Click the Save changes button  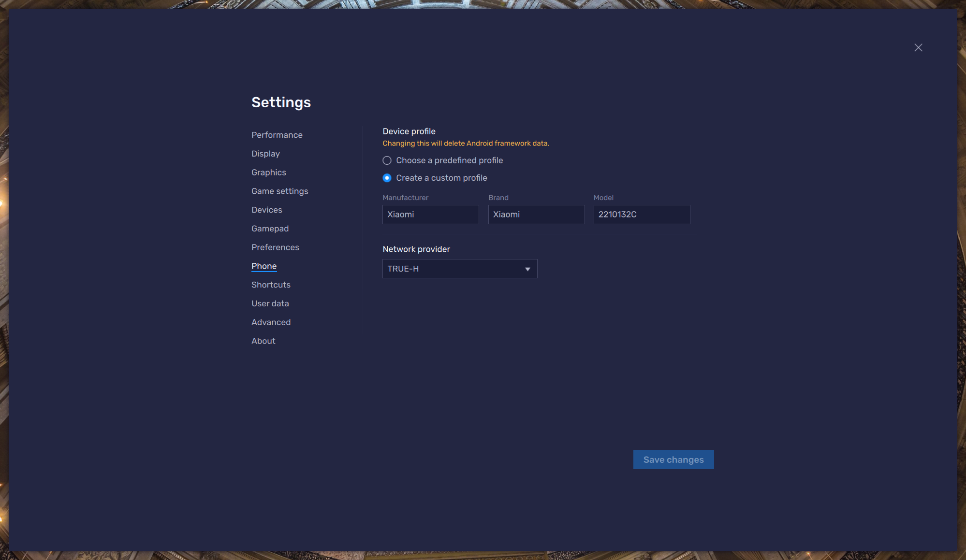673,459
